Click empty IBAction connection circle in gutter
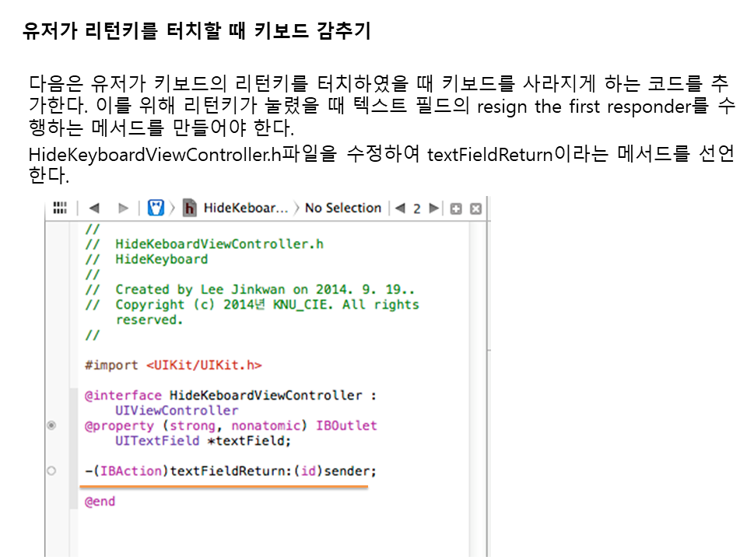Viewport: 747px width, 560px height. pyautogui.click(x=51, y=471)
